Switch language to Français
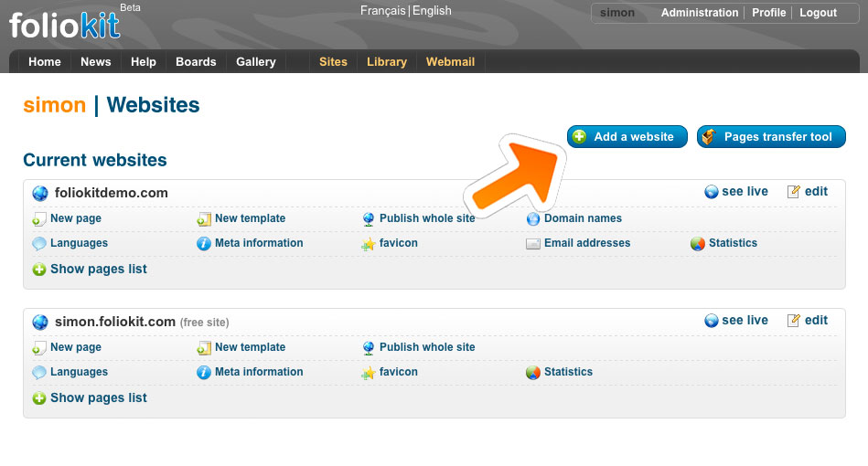 tap(383, 10)
